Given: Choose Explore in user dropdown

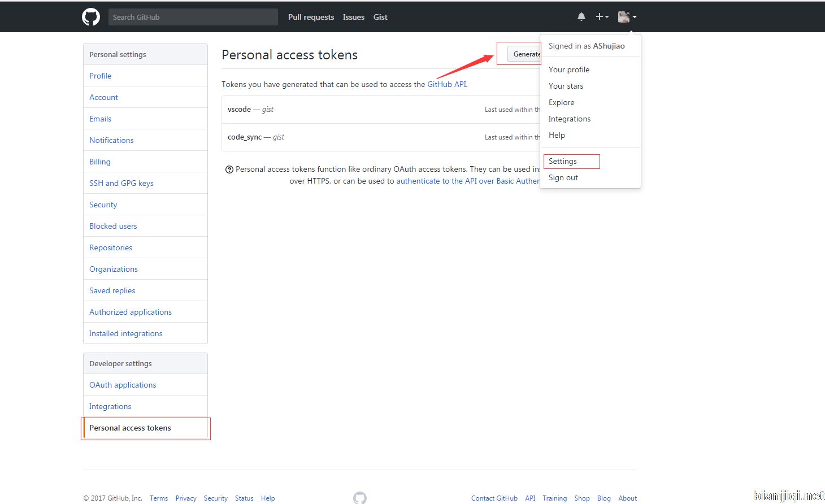Looking at the screenshot, I should click(x=561, y=102).
